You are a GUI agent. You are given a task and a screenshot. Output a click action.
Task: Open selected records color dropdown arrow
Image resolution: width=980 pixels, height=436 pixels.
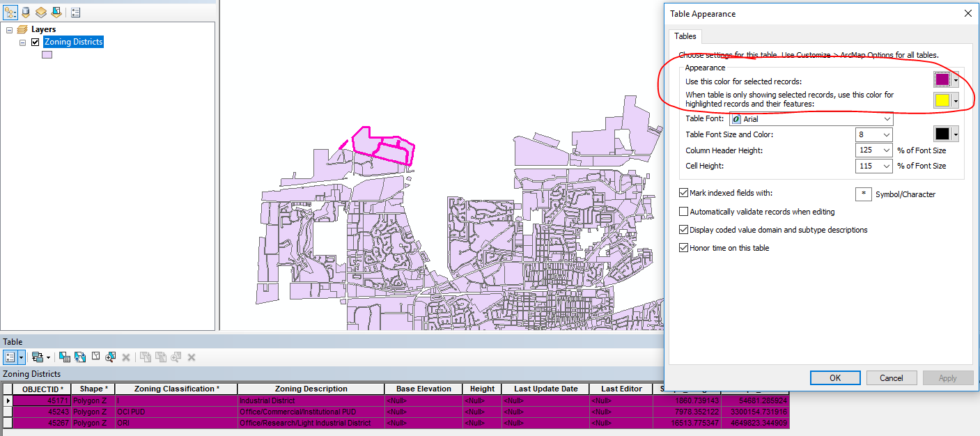click(956, 81)
